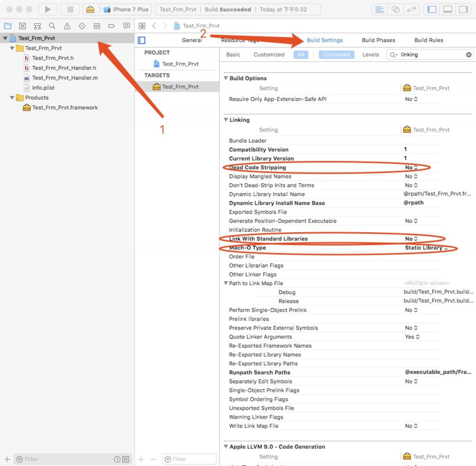The width and height of the screenshot is (476, 466).
Task: Switch to the General tab
Action: 192,40
